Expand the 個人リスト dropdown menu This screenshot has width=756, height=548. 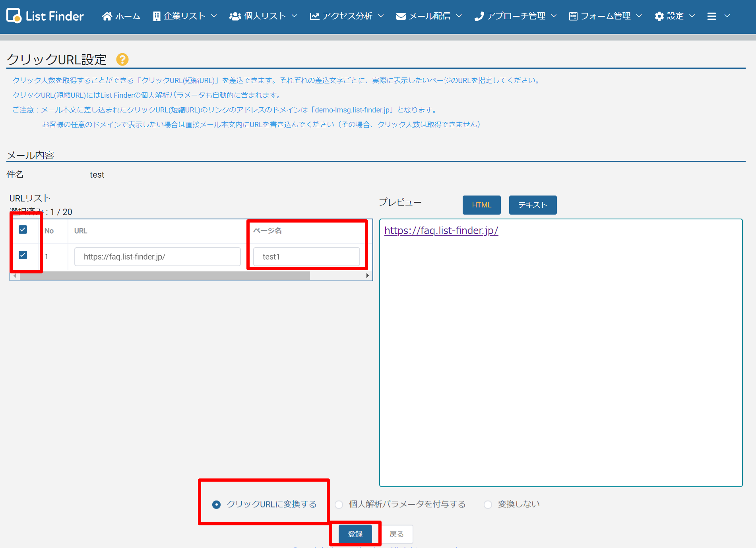coord(264,16)
